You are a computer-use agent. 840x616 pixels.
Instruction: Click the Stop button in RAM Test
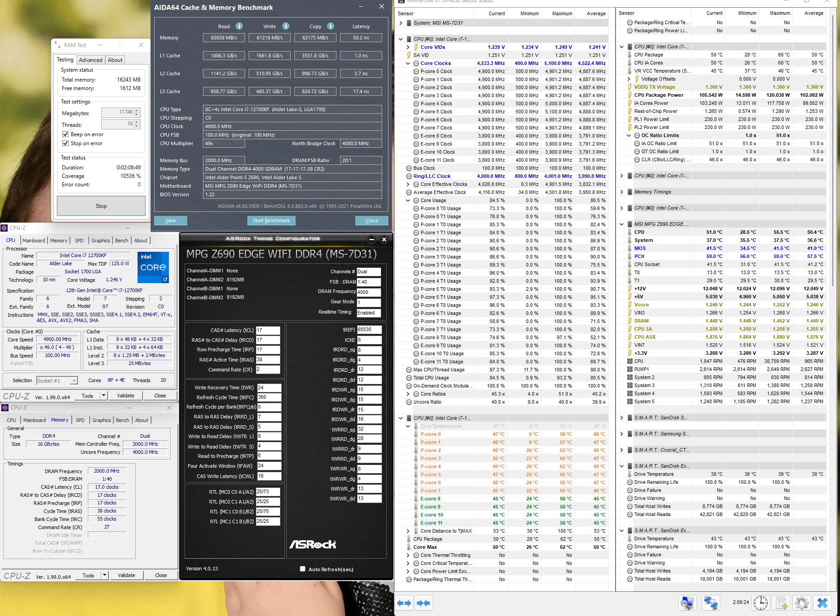pos(101,206)
